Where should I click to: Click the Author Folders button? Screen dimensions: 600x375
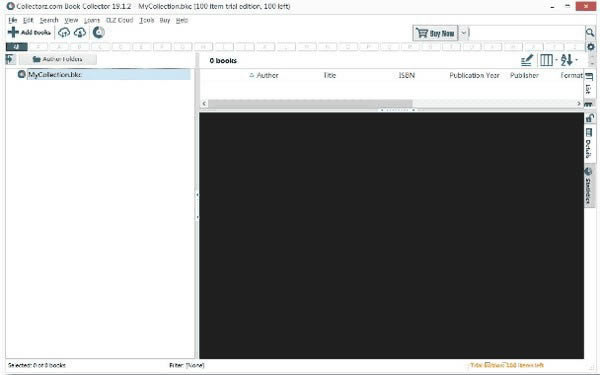(58, 59)
